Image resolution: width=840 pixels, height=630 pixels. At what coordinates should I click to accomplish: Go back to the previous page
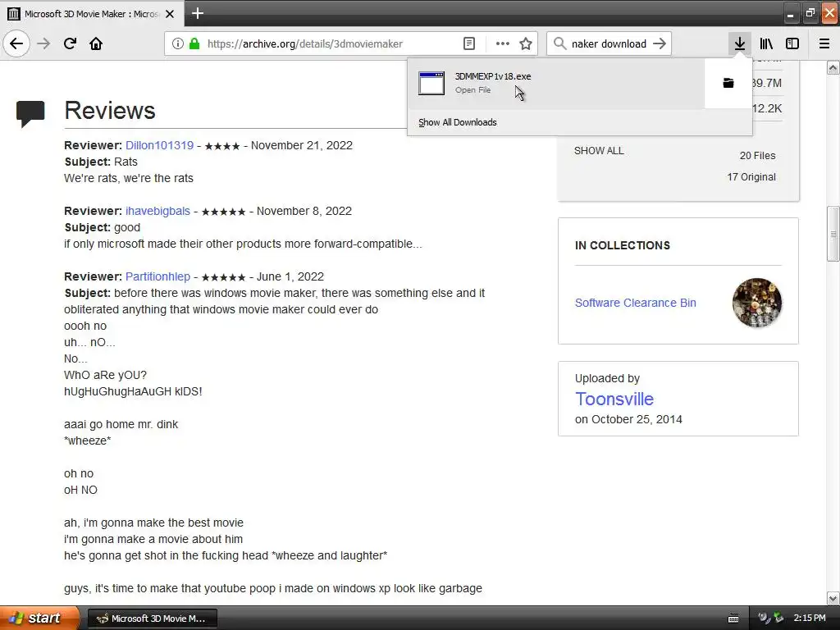16,43
